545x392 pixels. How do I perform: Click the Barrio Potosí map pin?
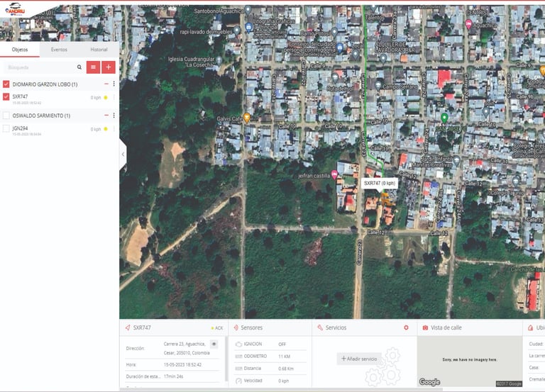[334, 33]
